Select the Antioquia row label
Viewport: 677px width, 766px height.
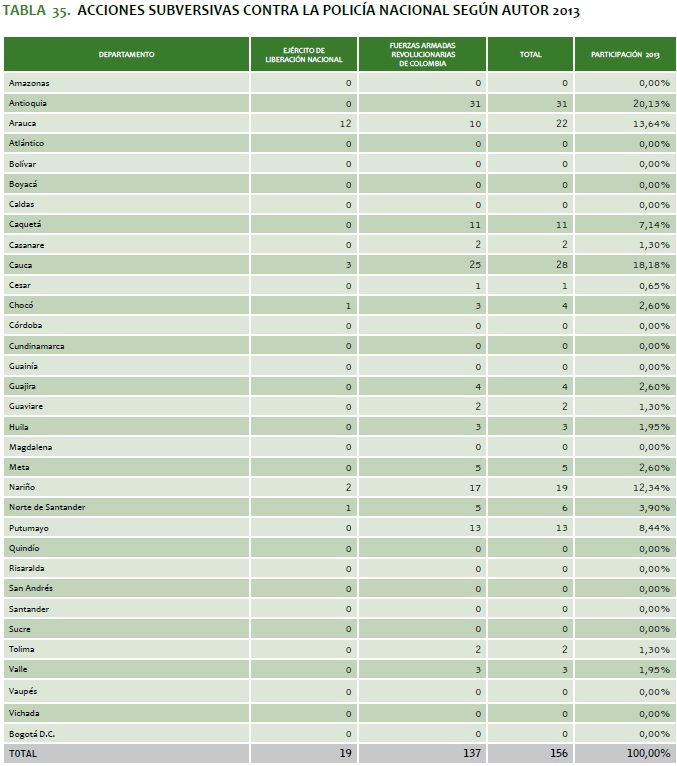pyautogui.click(x=28, y=103)
